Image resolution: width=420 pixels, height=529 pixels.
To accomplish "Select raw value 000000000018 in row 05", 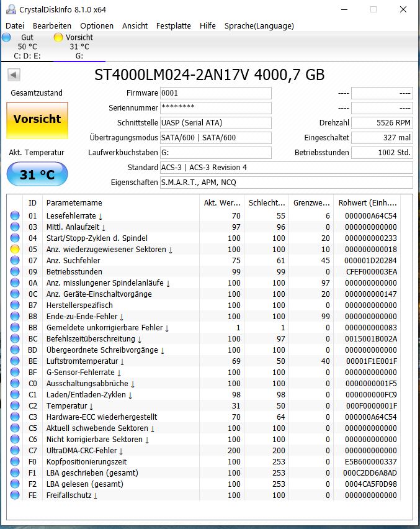I will [x=371, y=250].
